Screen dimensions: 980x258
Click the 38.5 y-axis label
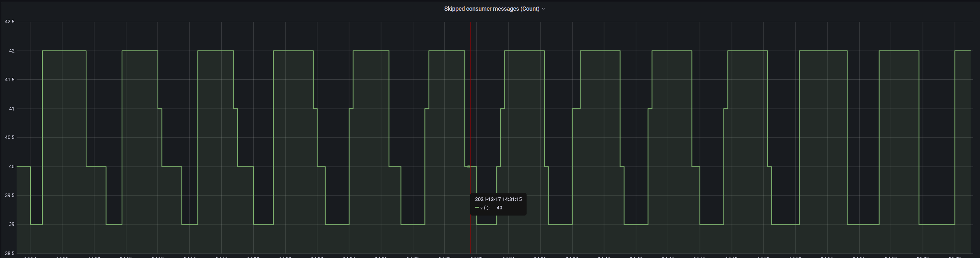[9, 253]
